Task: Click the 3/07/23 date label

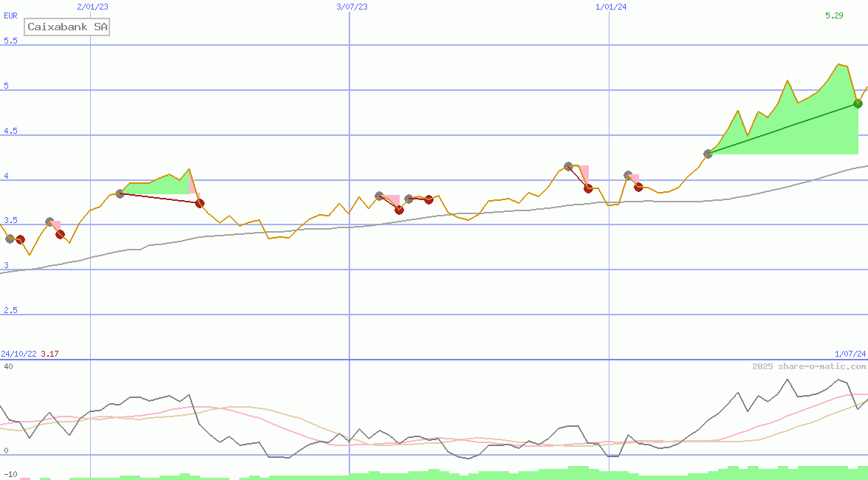Action: pos(352,7)
